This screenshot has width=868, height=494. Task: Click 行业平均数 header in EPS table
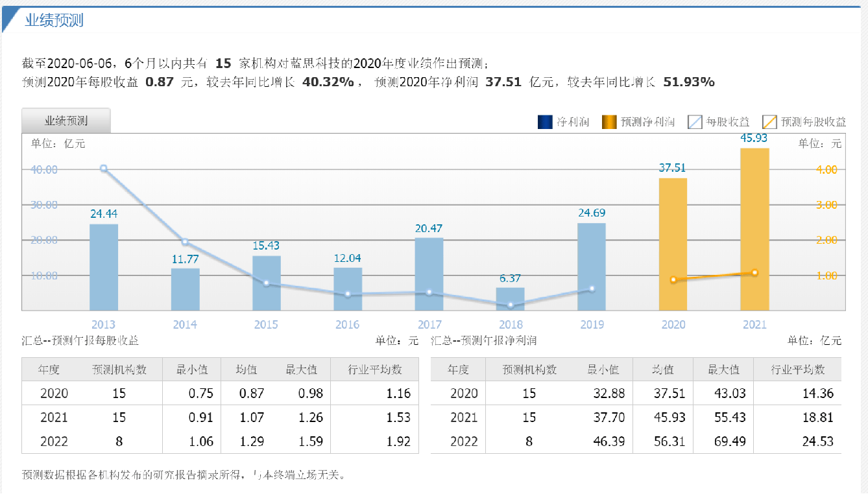tap(375, 370)
